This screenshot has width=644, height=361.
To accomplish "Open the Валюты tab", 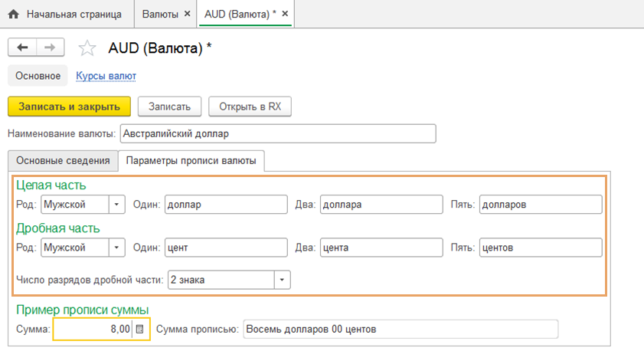I will coord(160,15).
